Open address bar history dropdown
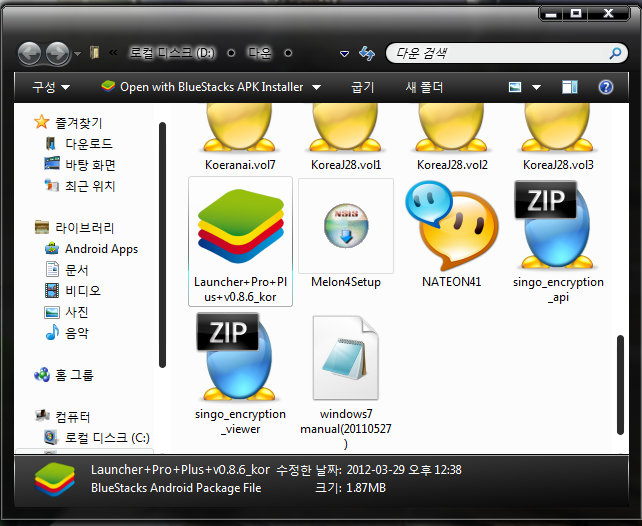This screenshot has width=642, height=526. pyautogui.click(x=344, y=54)
